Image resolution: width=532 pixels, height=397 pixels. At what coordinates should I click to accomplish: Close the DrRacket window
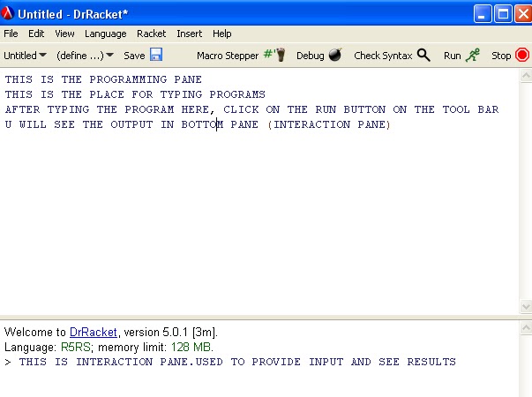pyautogui.click(x=523, y=14)
